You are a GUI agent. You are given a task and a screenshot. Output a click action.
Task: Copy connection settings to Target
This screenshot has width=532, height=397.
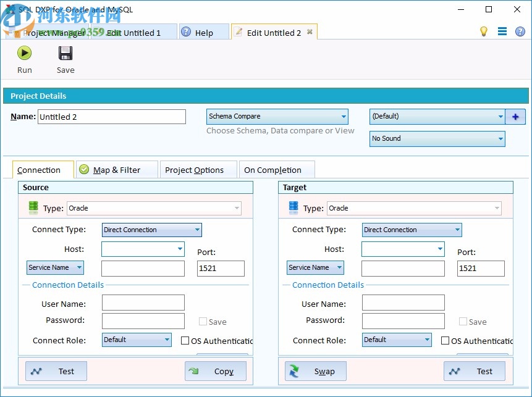215,370
